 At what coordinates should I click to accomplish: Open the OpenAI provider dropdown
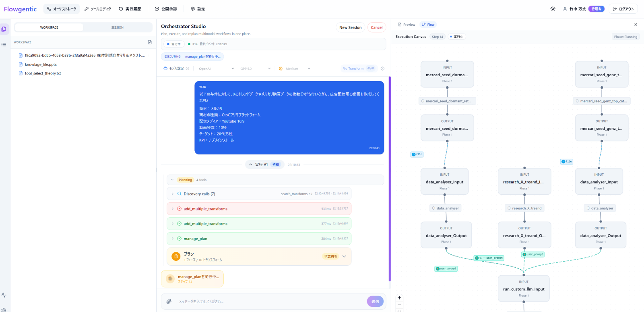(x=216, y=69)
